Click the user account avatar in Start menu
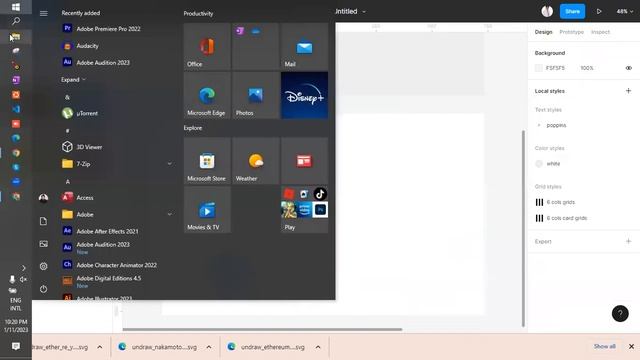640x360 pixels. click(43, 198)
